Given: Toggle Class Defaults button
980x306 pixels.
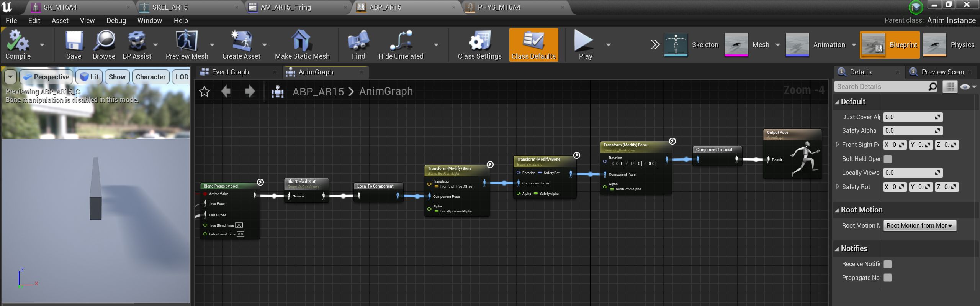Looking at the screenshot, I should pyautogui.click(x=533, y=45).
